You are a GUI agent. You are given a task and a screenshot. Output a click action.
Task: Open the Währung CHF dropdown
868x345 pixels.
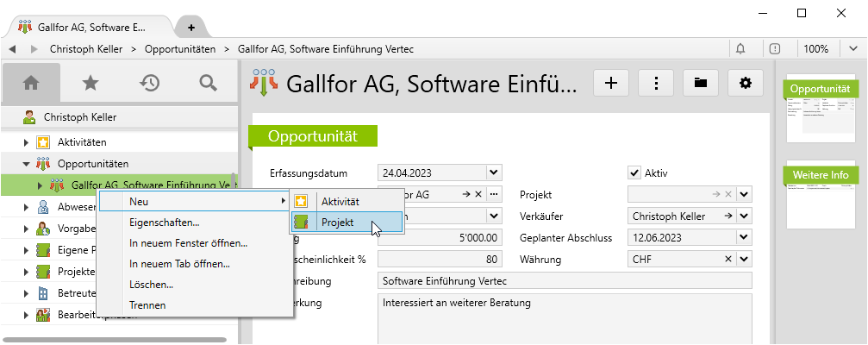pos(744,259)
